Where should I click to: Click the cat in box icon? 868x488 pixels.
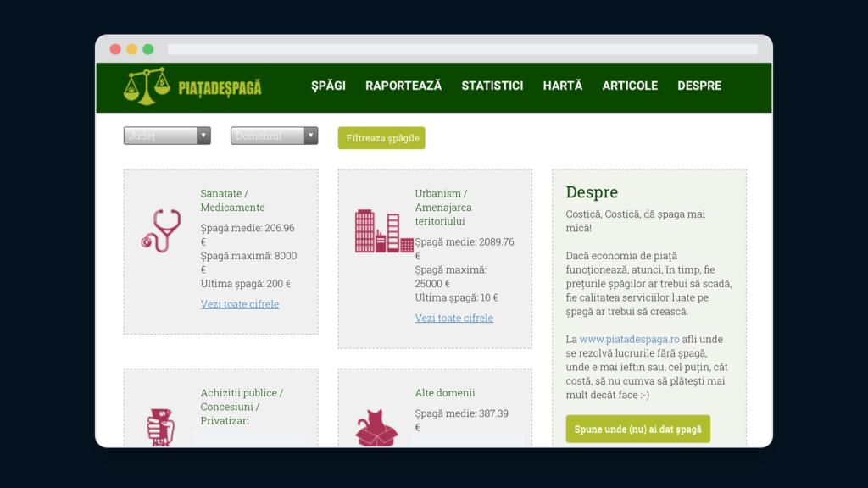pyautogui.click(x=376, y=428)
